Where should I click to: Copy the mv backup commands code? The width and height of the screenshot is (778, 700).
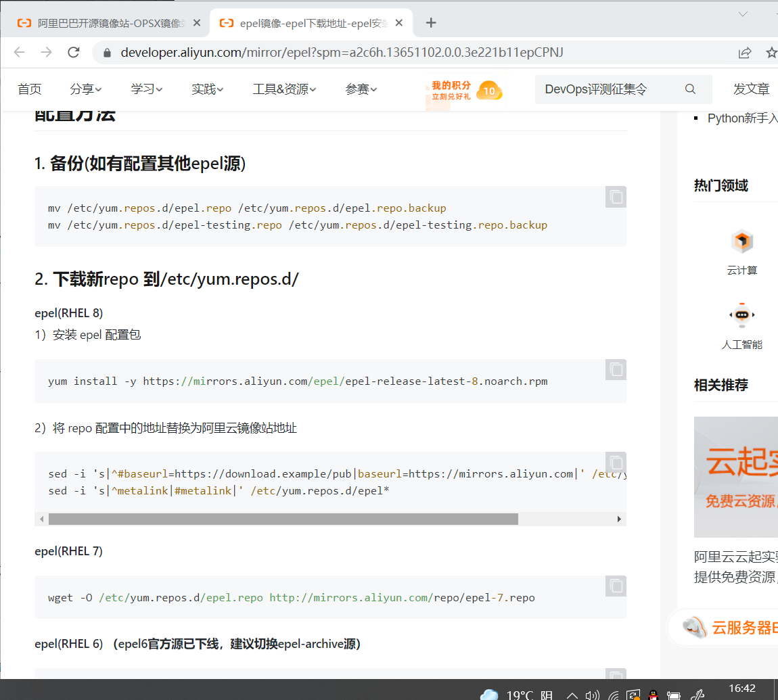[616, 197]
